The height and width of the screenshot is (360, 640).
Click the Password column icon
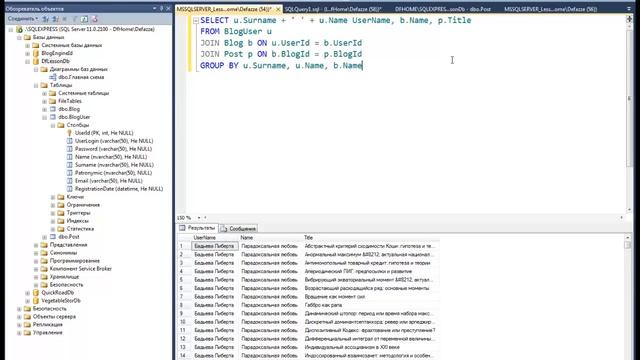69,149
